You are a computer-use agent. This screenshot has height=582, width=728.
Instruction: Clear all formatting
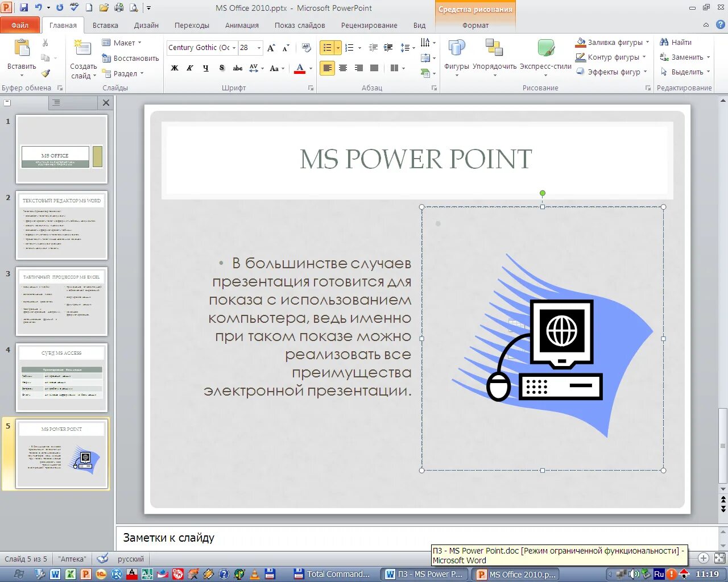click(x=307, y=48)
